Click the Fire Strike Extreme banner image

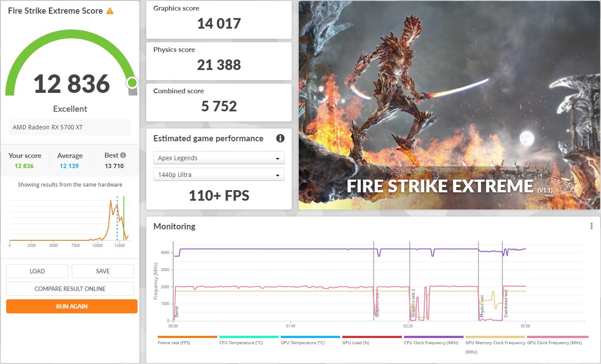point(449,105)
